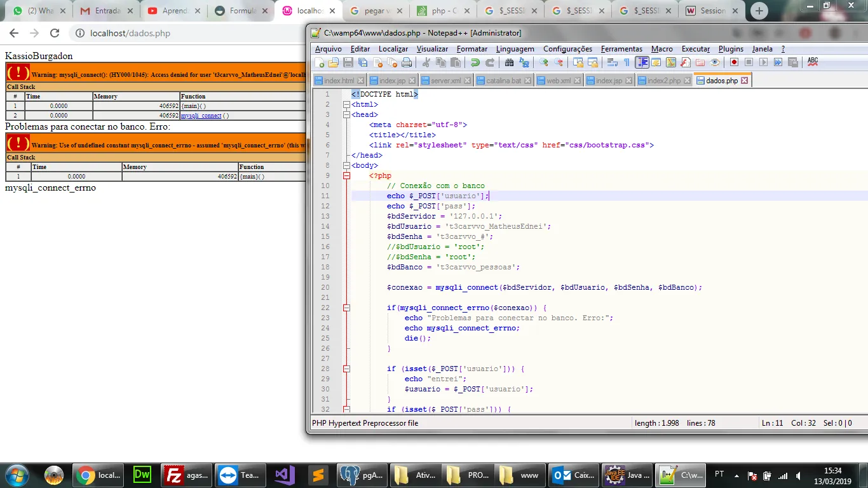Open the Linguagem menu
Image resolution: width=868 pixels, height=488 pixels.
[515, 49]
